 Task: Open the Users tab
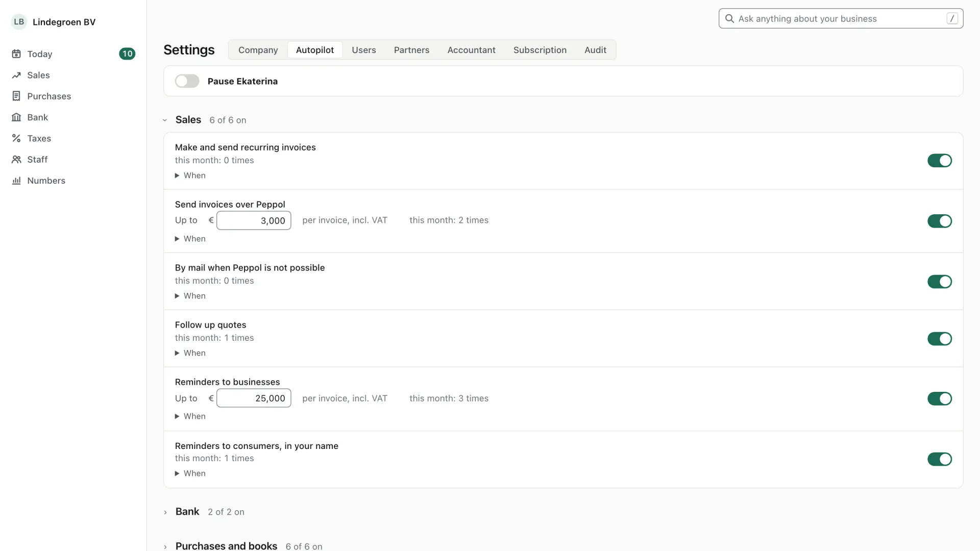click(363, 50)
